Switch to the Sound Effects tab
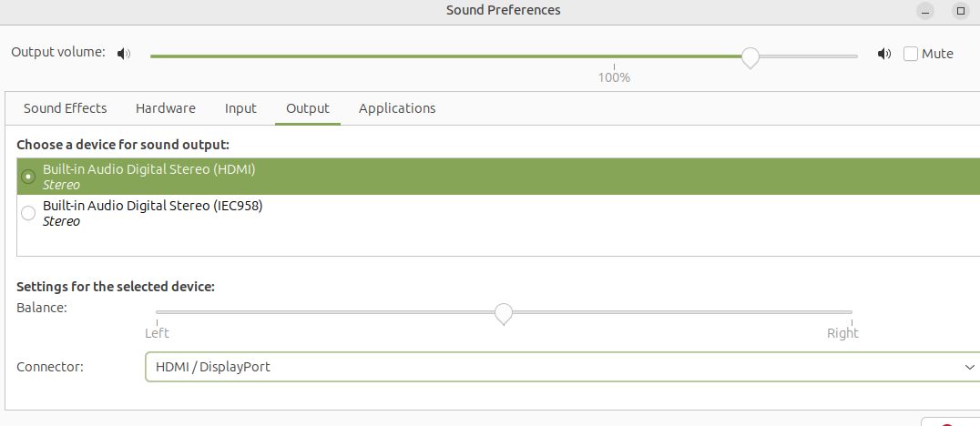 65,108
